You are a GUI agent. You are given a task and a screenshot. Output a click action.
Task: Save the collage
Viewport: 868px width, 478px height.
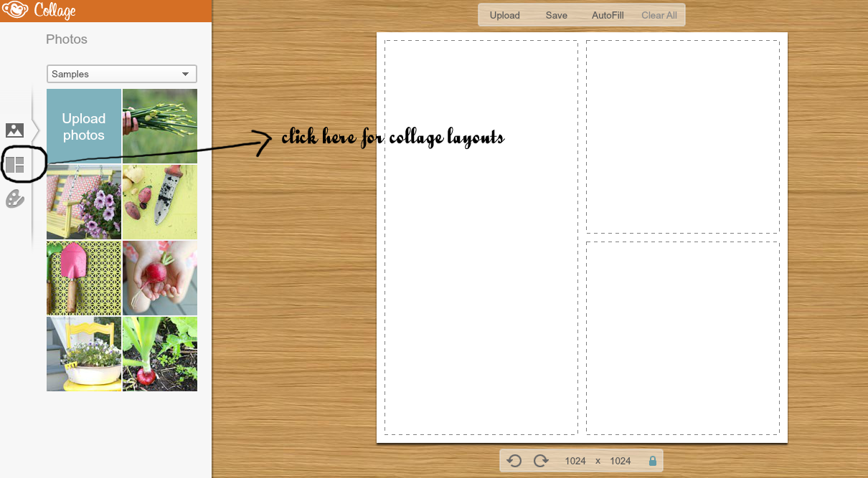[x=556, y=14]
